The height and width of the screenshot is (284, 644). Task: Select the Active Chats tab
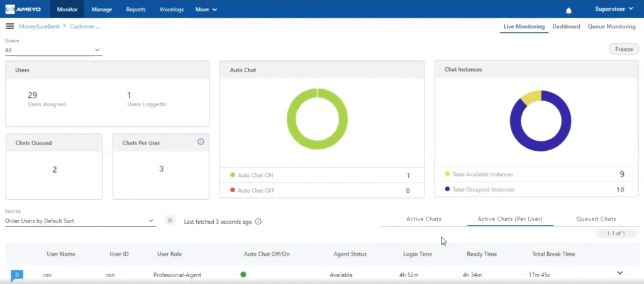click(x=424, y=219)
